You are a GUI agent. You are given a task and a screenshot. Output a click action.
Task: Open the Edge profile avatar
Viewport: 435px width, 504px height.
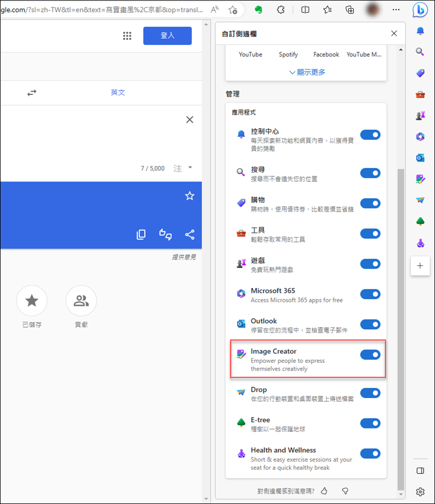click(x=373, y=10)
